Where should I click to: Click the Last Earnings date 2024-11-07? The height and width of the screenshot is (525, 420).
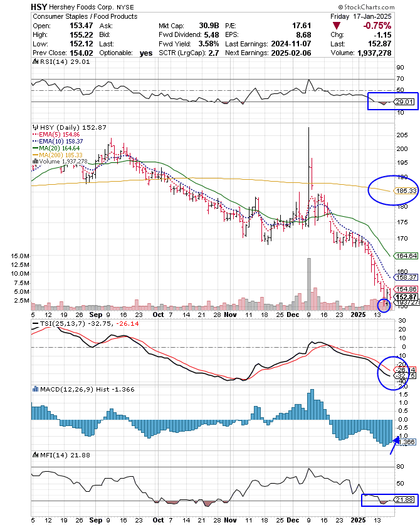[291, 44]
